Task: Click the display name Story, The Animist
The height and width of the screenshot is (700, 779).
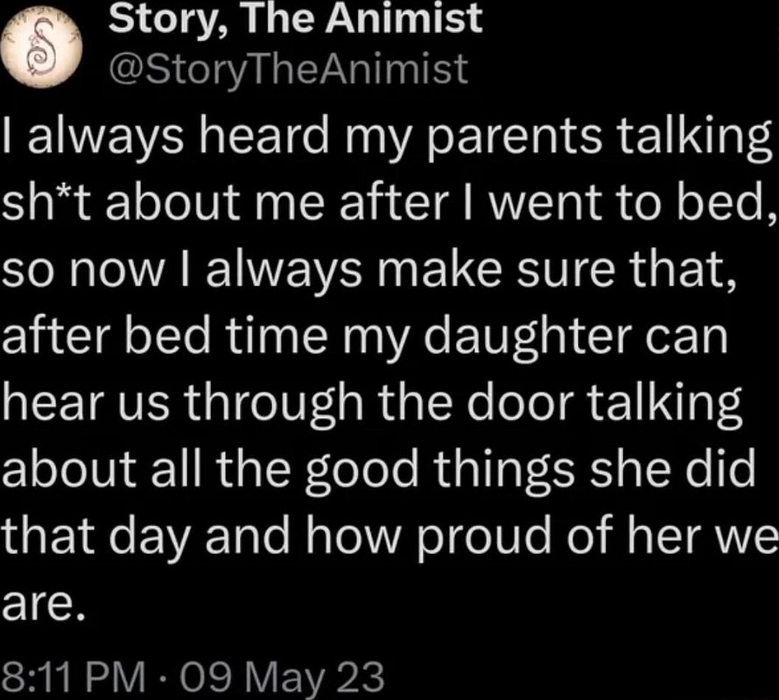Action: click(x=296, y=18)
